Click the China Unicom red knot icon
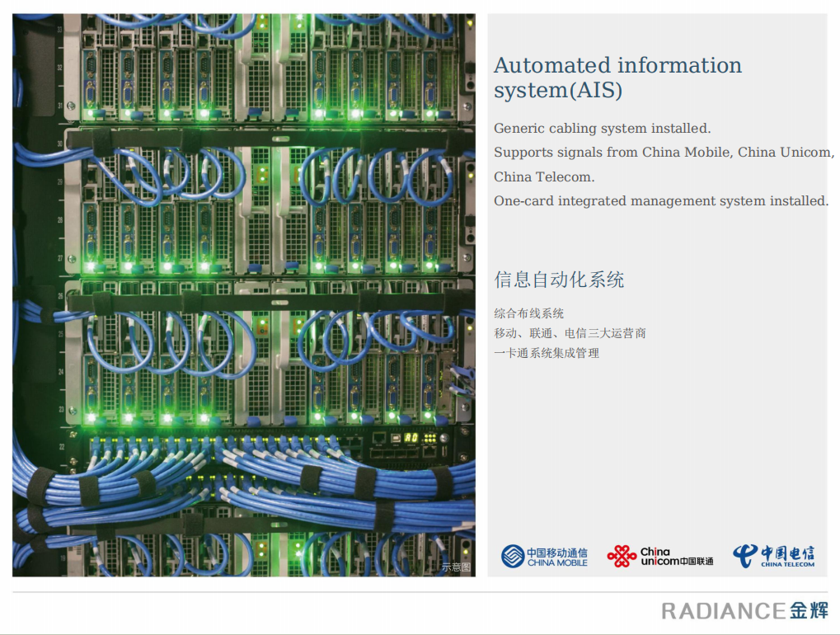The image size is (840, 635). 622,557
